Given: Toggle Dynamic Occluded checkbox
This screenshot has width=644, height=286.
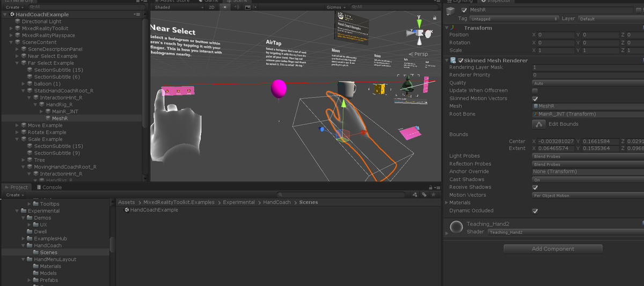Looking at the screenshot, I should point(535,211).
